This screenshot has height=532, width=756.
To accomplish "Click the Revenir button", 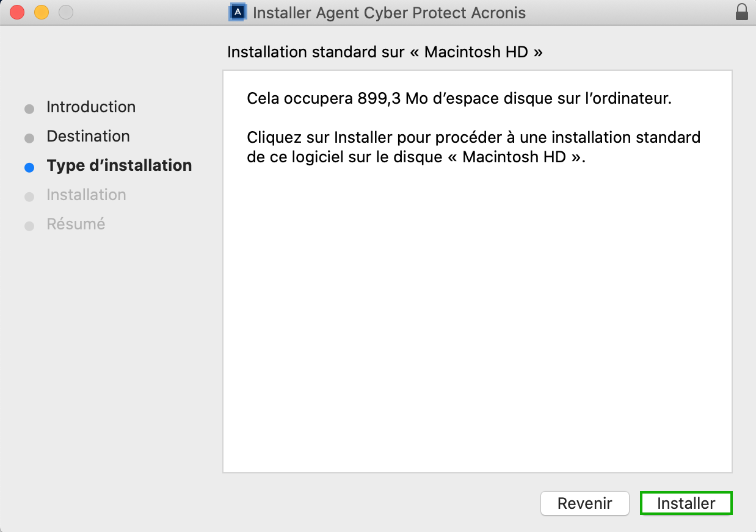I will point(584,503).
